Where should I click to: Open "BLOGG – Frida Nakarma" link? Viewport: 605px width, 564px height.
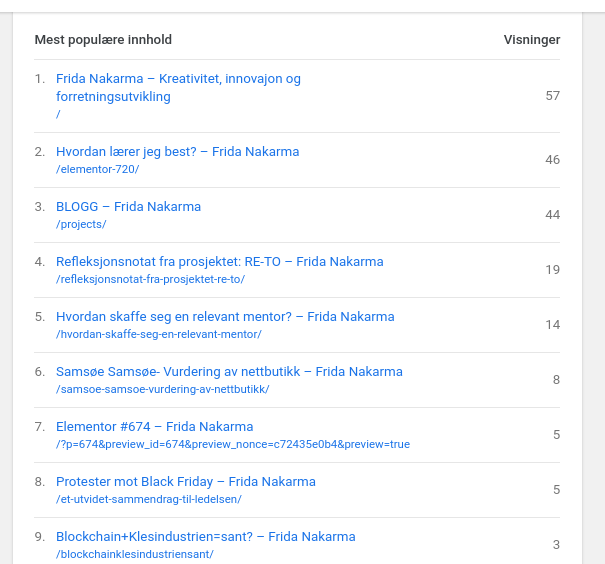[128, 207]
